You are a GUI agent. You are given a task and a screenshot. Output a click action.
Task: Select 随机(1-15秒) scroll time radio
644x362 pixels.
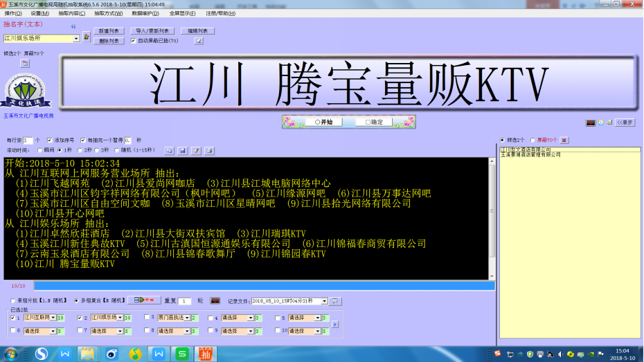[x=116, y=150]
